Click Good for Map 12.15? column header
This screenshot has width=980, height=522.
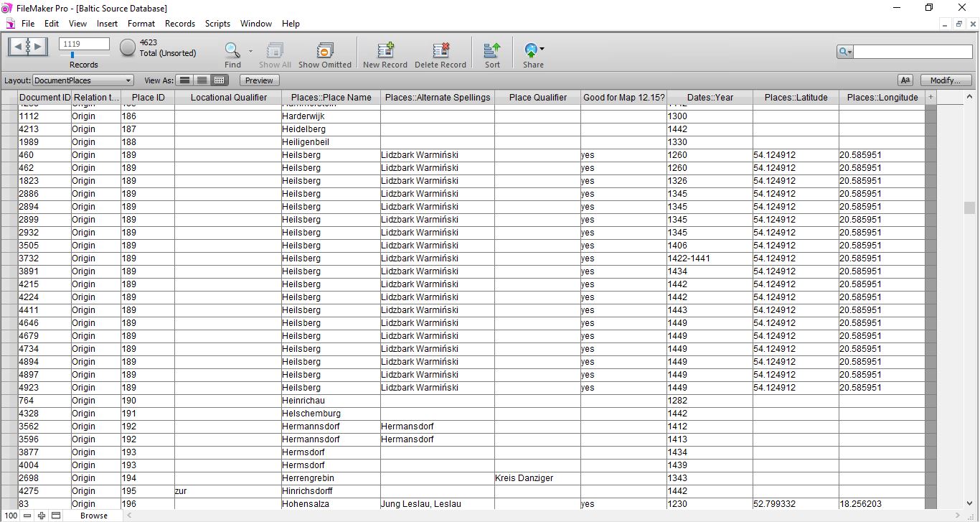pos(623,97)
